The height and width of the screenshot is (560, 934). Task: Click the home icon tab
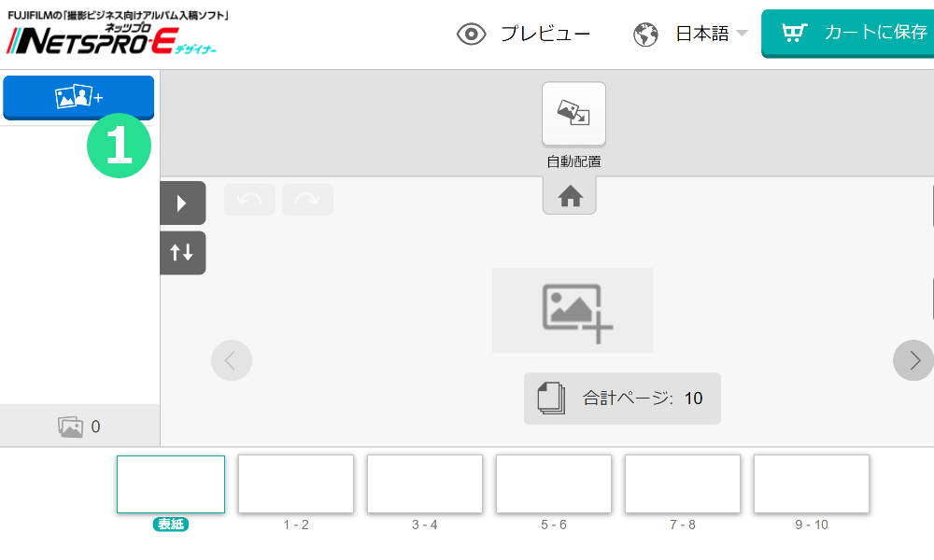pos(570,196)
